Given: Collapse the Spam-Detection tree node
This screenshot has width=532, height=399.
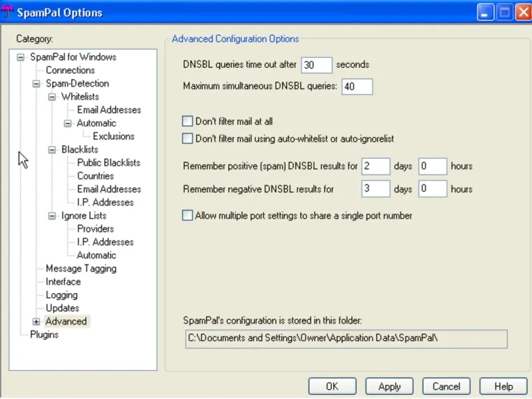Looking at the screenshot, I should [x=37, y=84].
